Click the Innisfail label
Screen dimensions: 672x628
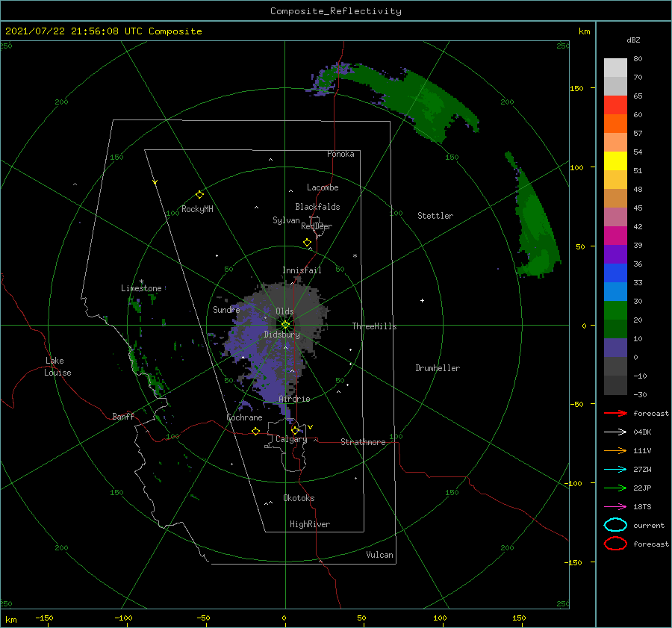(302, 270)
